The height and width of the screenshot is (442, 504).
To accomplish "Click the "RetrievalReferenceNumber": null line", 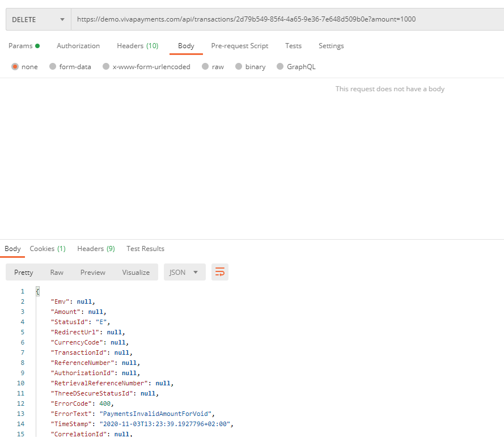I will pyautogui.click(x=112, y=383).
